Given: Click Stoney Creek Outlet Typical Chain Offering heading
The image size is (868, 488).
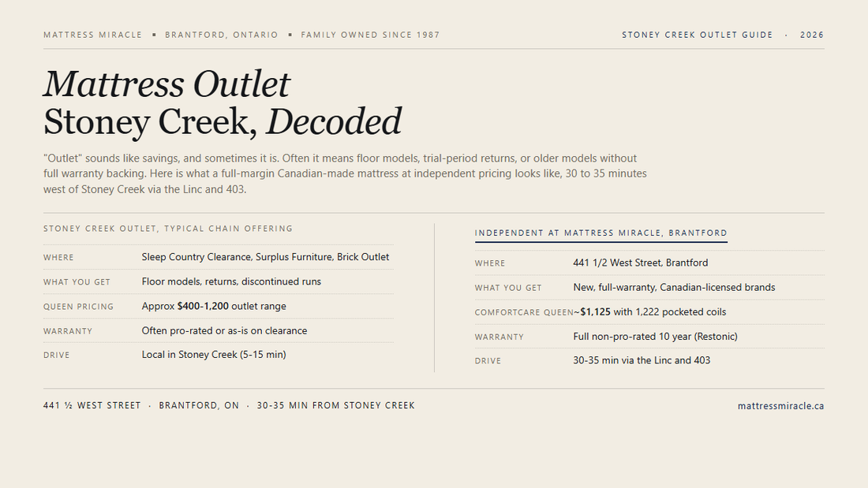Looking at the screenshot, I should pyautogui.click(x=168, y=229).
